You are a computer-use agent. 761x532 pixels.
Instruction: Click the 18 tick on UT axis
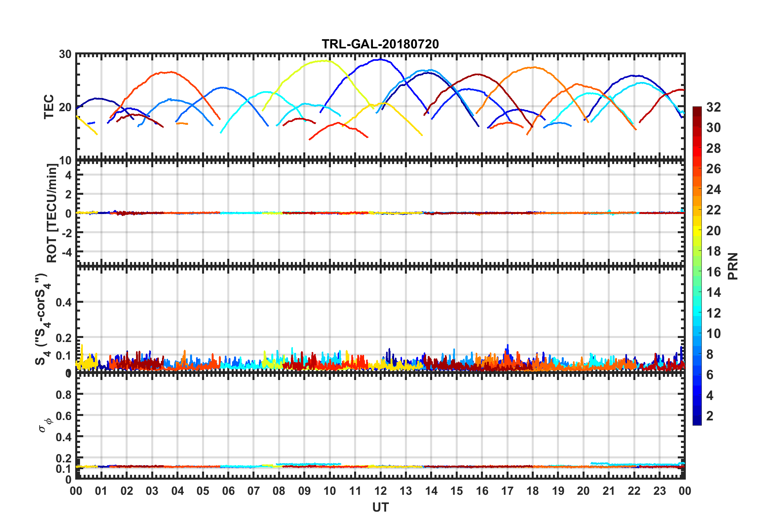(533, 491)
